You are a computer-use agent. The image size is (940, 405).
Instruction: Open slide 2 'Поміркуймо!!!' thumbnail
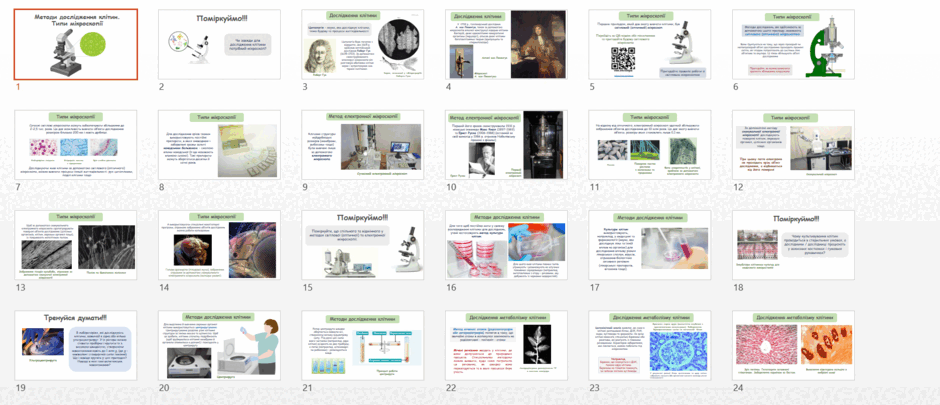pyautogui.click(x=219, y=44)
